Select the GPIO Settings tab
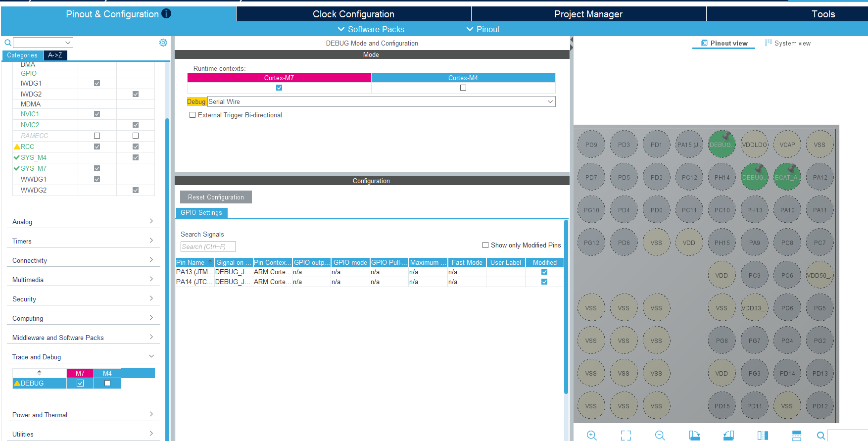Image resolution: width=868 pixels, height=441 pixels. [201, 213]
